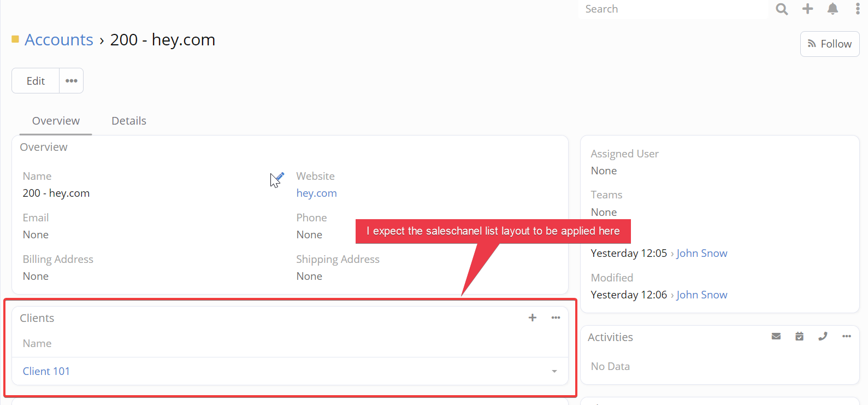The height and width of the screenshot is (405, 868).
Task: Switch to the Details tab
Action: pyautogui.click(x=129, y=121)
